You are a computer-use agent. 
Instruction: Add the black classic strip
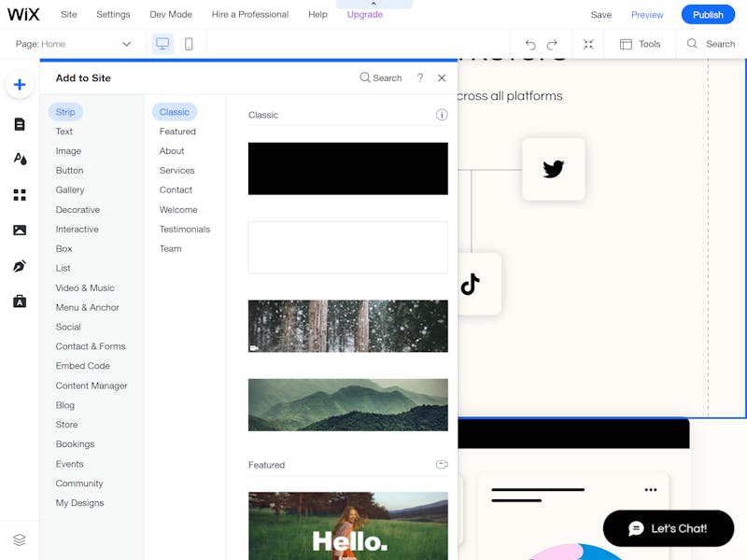click(x=347, y=169)
